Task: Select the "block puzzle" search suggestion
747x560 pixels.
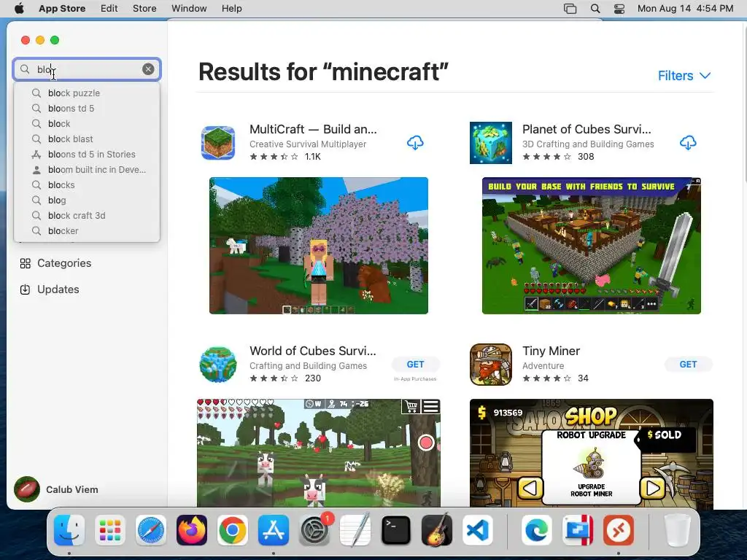Action: click(x=88, y=93)
